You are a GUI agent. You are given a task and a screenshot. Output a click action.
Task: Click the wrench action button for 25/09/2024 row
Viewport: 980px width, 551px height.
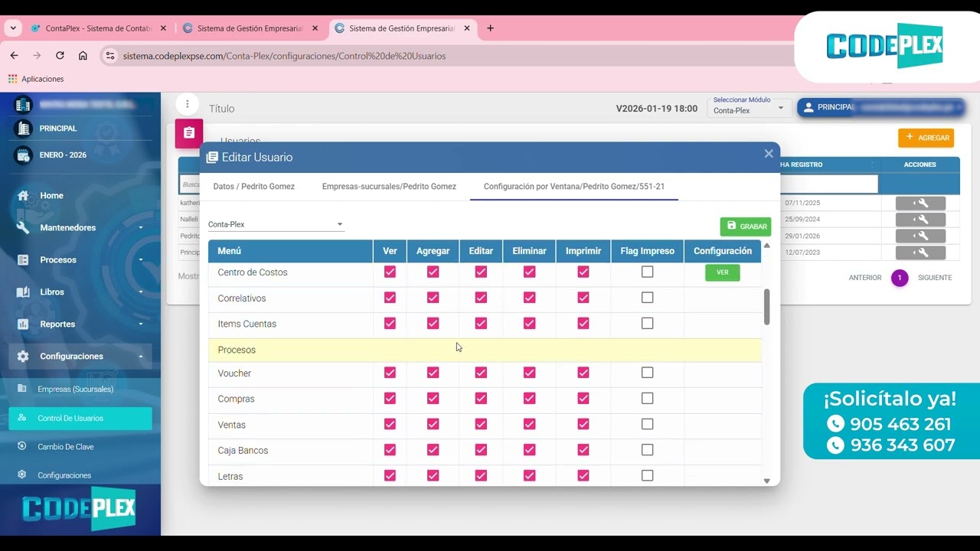click(920, 219)
